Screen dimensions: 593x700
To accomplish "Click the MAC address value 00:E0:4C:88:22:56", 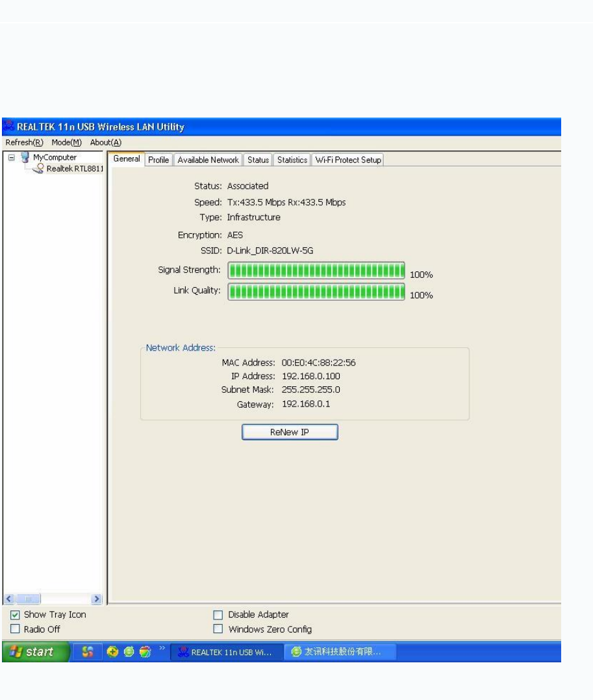I will 318,362.
